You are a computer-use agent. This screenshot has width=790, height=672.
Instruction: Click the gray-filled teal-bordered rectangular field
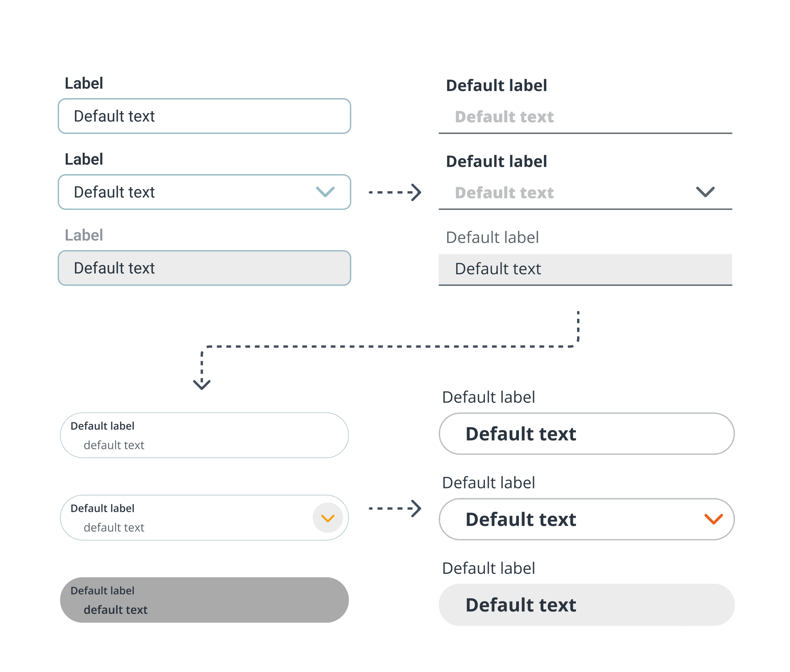click(204, 268)
